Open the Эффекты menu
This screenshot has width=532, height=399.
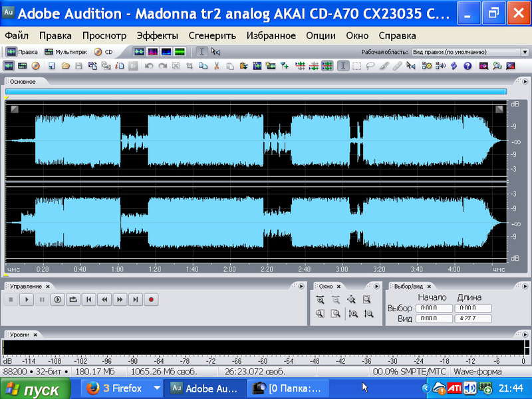158,36
